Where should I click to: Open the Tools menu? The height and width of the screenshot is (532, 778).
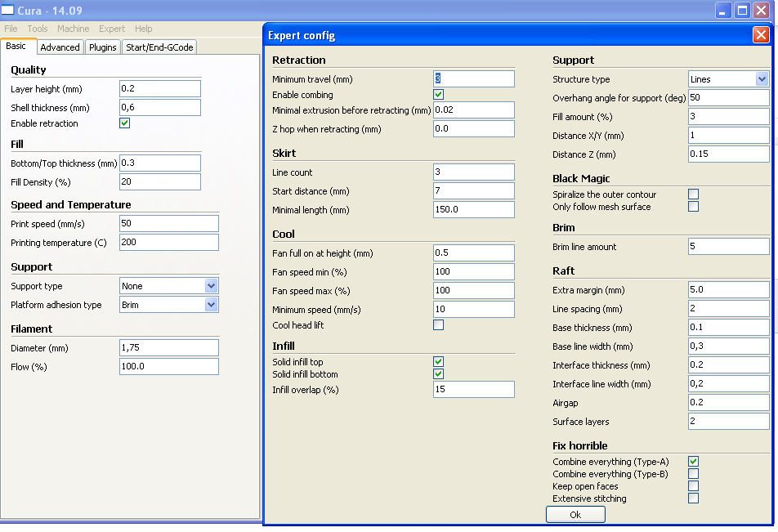point(38,29)
